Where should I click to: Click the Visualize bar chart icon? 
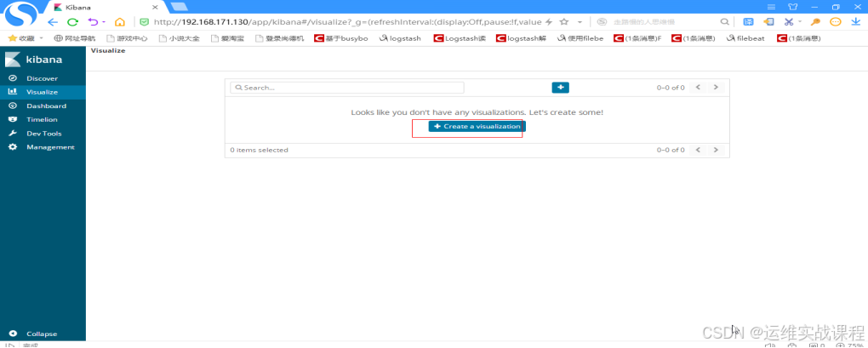tap(13, 92)
